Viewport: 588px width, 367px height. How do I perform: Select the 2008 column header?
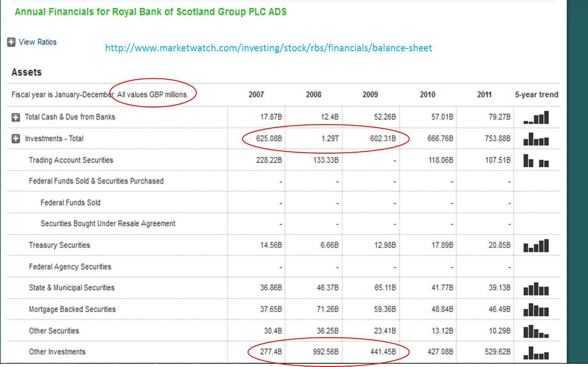pos(313,95)
